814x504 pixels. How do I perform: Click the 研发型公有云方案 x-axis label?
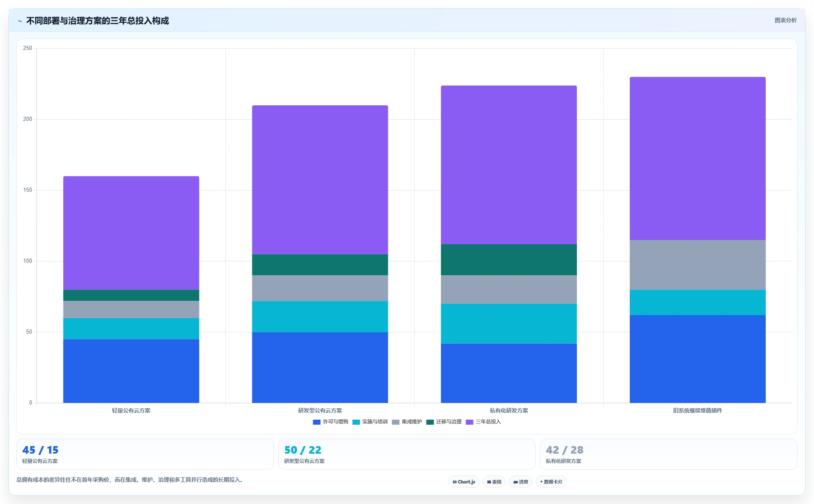(x=320, y=410)
